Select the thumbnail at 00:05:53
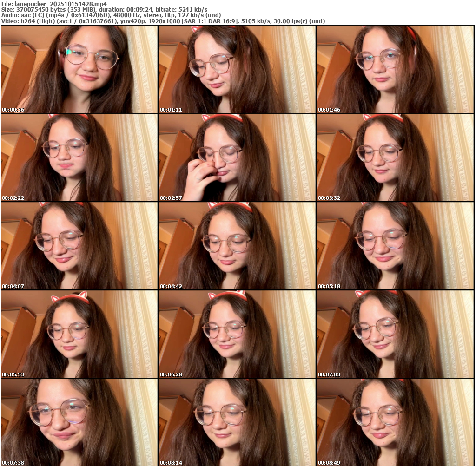476x466 pixels. 79,334
